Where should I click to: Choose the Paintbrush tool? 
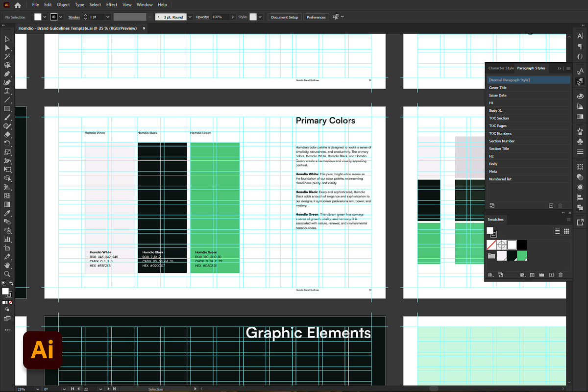coord(7,118)
